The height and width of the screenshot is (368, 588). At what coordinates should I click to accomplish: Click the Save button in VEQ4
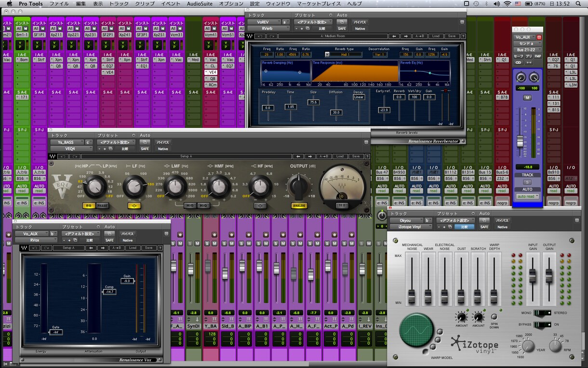(x=356, y=156)
